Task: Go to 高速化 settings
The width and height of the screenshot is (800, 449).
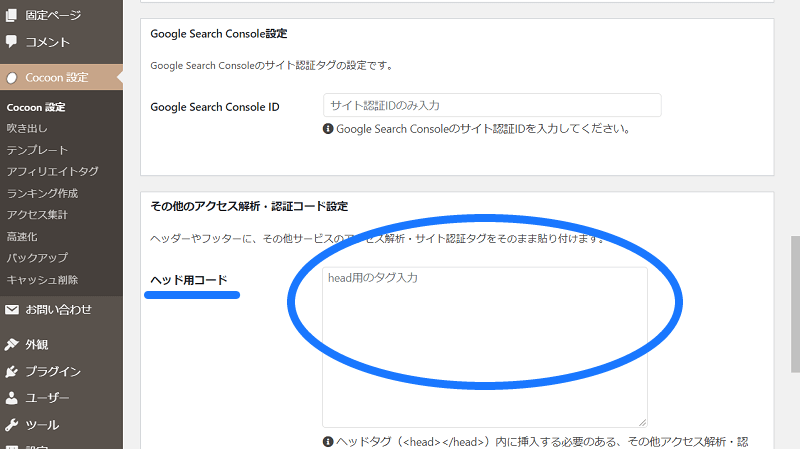Action: pyautogui.click(x=22, y=237)
